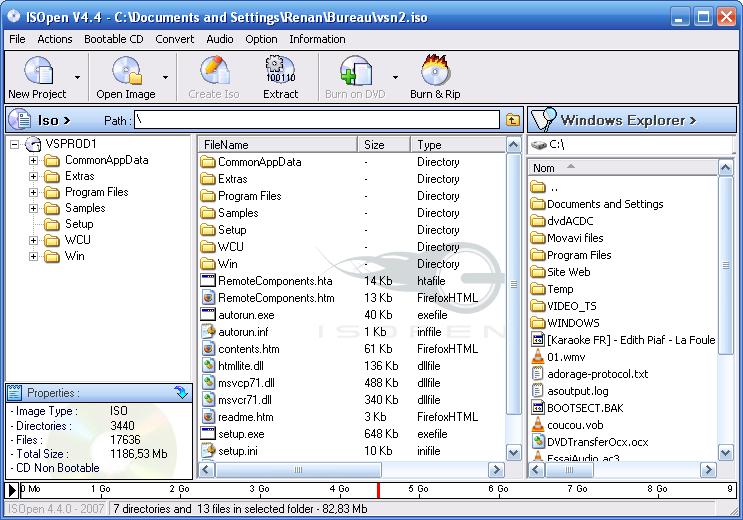Click the Nom column header
Viewport: 743px width, 520px height.
623,168
